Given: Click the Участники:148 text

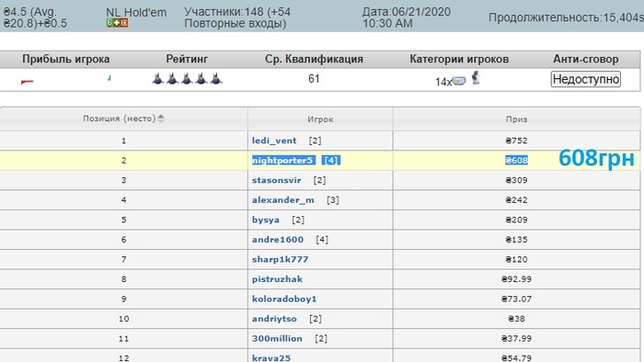Looking at the screenshot, I should [224, 12].
